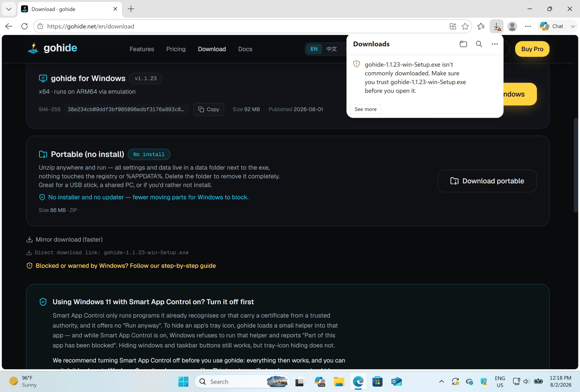View site information lock icon
This screenshot has width=580, height=392.
coord(40,27)
